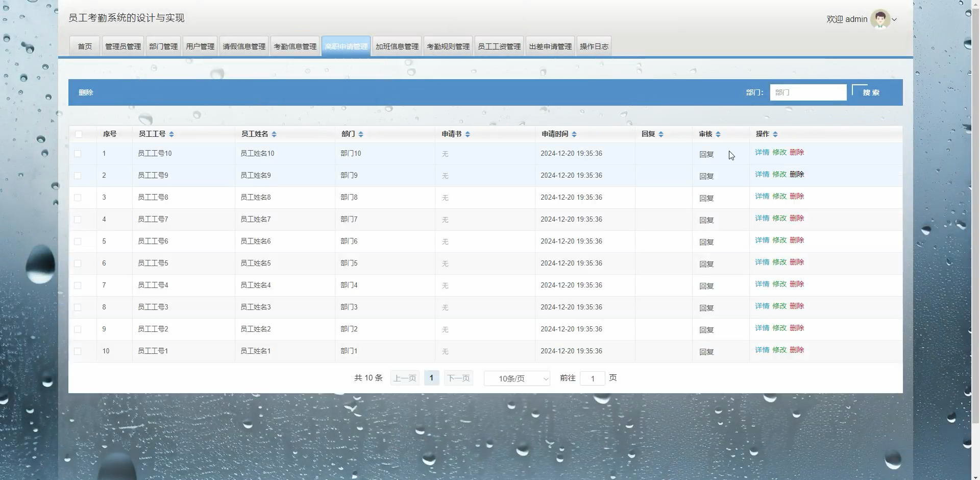Click the 搜索 button
980x480 pixels.
871,92
